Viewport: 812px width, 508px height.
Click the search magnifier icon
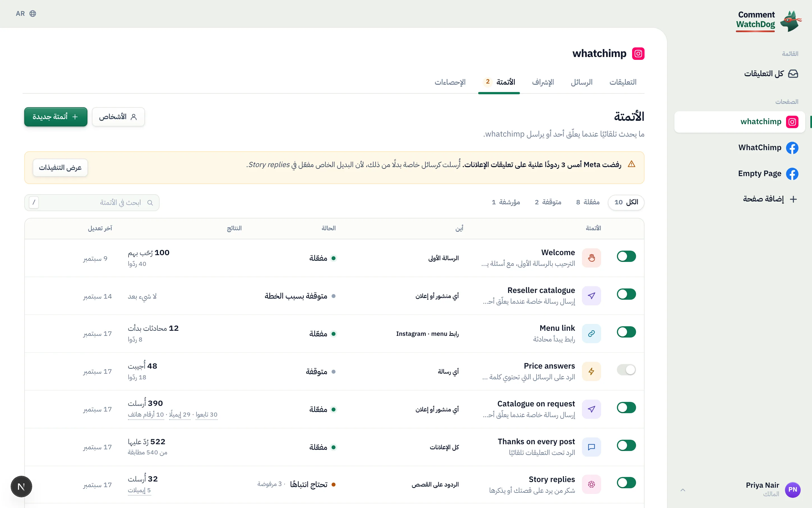tap(150, 203)
